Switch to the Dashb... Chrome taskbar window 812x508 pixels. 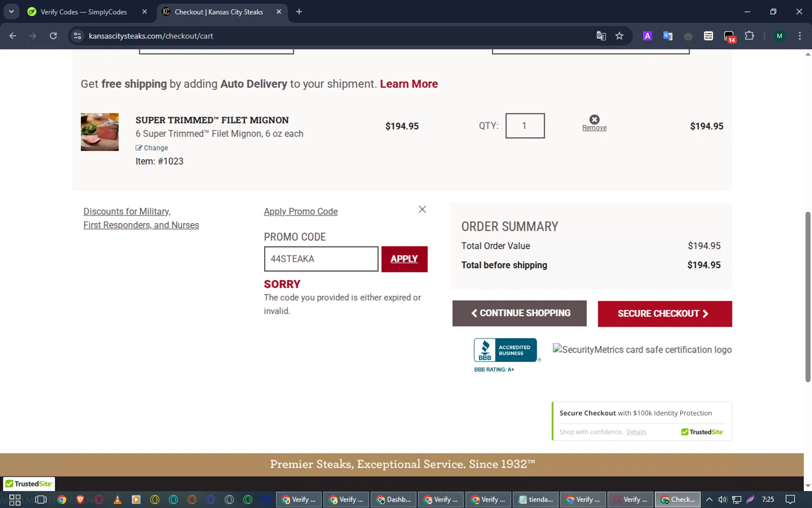point(394,499)
